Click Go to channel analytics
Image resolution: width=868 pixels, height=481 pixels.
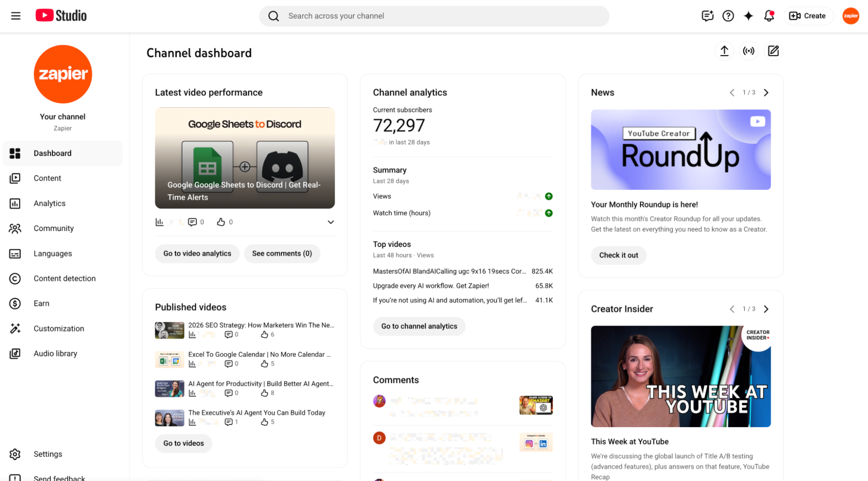click(419, 326)
